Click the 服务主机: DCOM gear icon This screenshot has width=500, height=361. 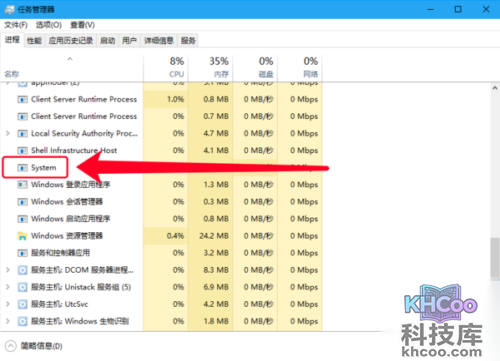(22, 270)
